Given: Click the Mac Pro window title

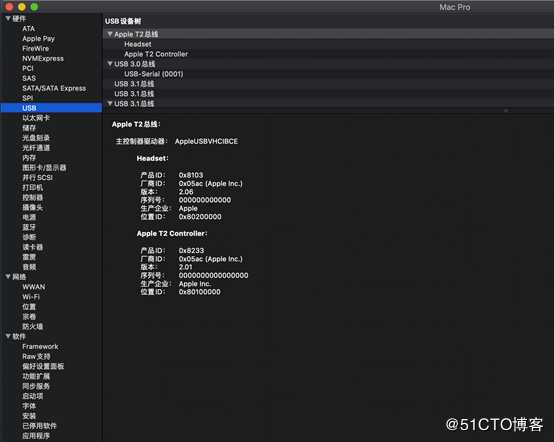Looking at the screenshot, I should click(x=455, y=7).
